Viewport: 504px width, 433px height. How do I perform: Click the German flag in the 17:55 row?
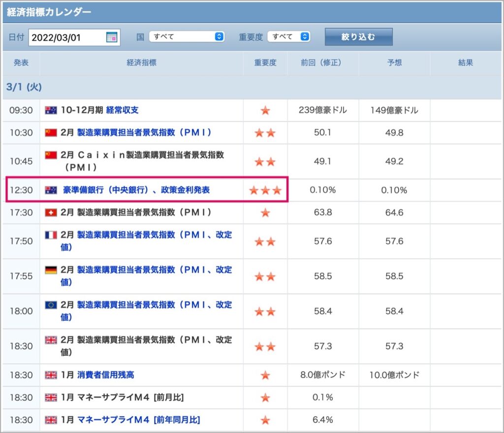51,270
